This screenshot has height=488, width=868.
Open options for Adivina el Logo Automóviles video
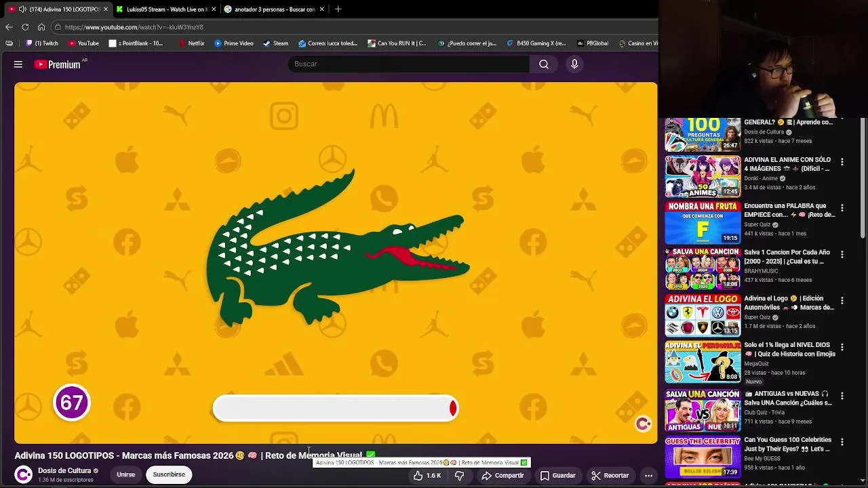pos(842,301)
